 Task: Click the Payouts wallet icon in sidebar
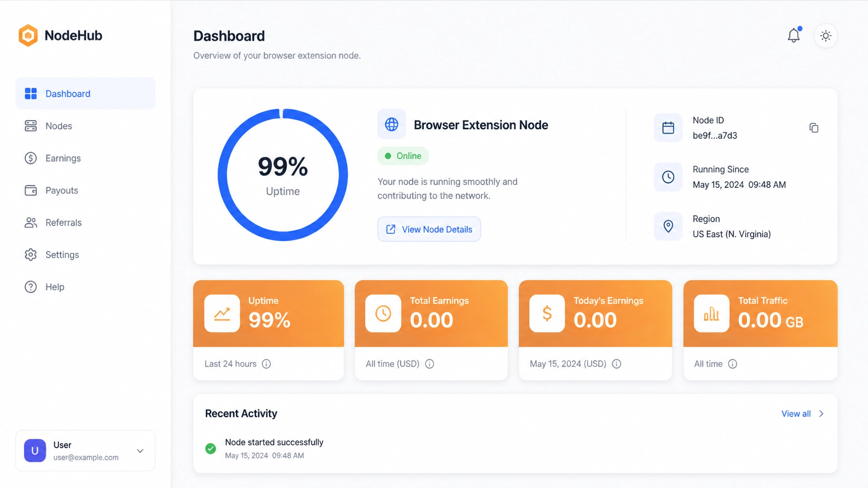click(x=31, y=190)
